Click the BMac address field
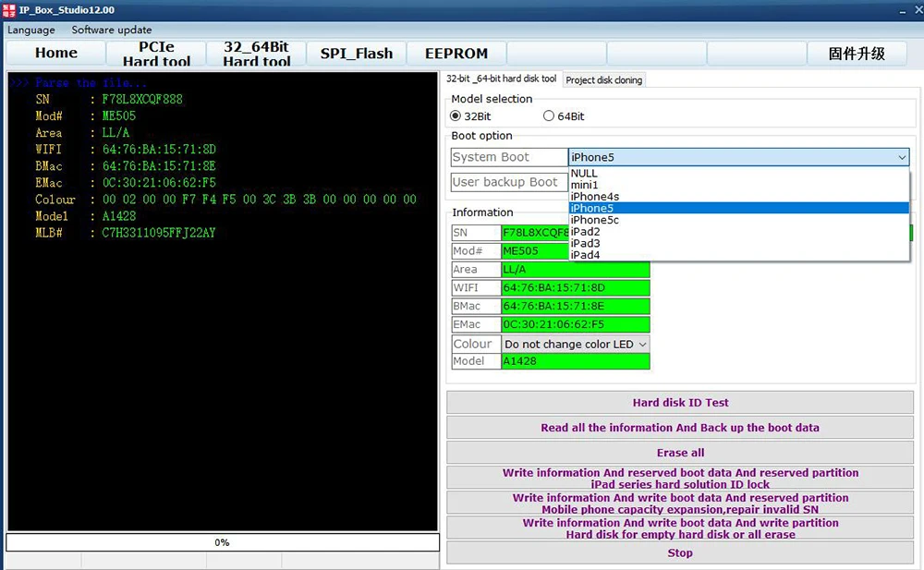This screenshot has height=570, width=924. [x=575, y=306]
